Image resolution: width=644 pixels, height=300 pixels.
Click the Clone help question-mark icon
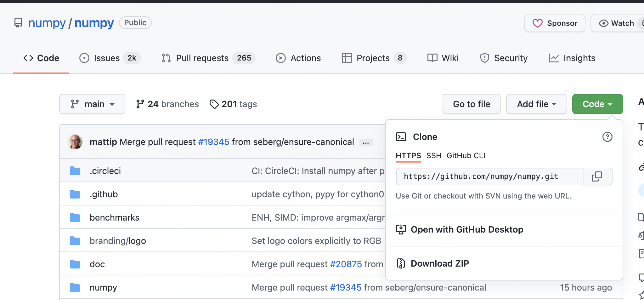607,137
